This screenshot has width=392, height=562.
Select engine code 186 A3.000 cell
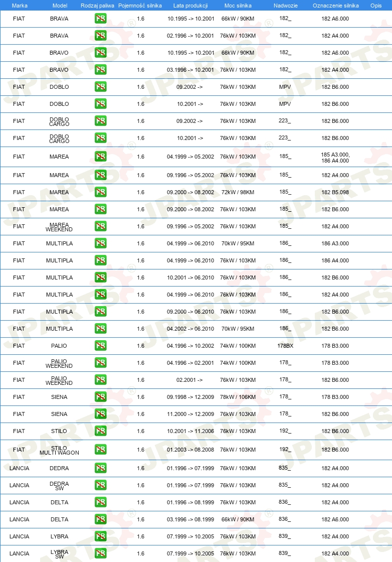pos(335,243)
